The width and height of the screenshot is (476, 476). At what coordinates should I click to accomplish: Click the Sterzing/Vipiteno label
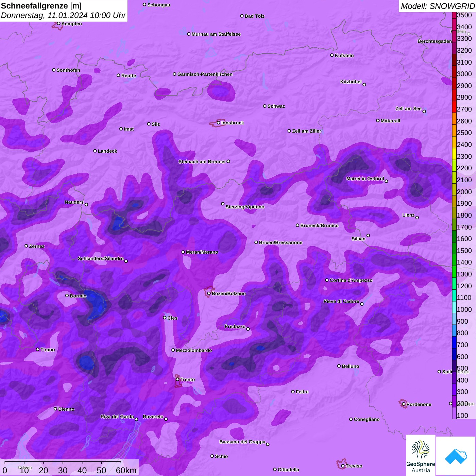(245, 207)
